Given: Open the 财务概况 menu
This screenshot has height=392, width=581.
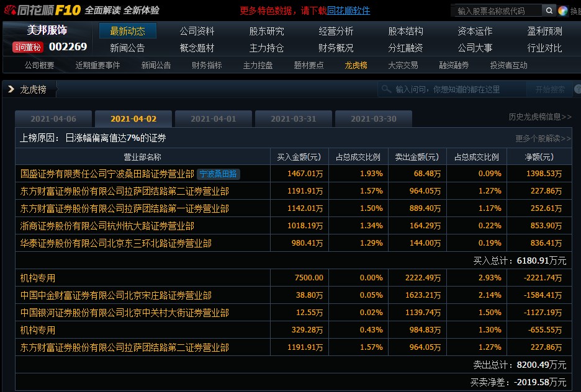Looking at the screenshot, I should point(336,48).
